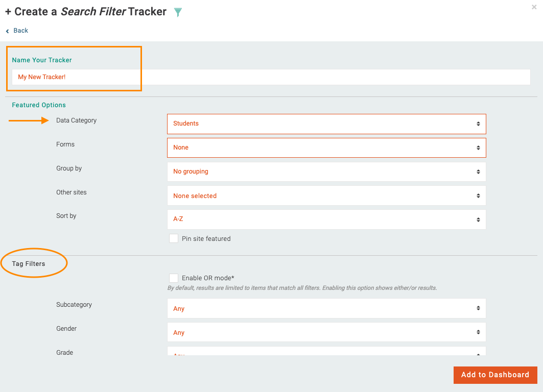Click the OR mode explanation text
This screenshot has width=543, height=392.
coord(302,288)
